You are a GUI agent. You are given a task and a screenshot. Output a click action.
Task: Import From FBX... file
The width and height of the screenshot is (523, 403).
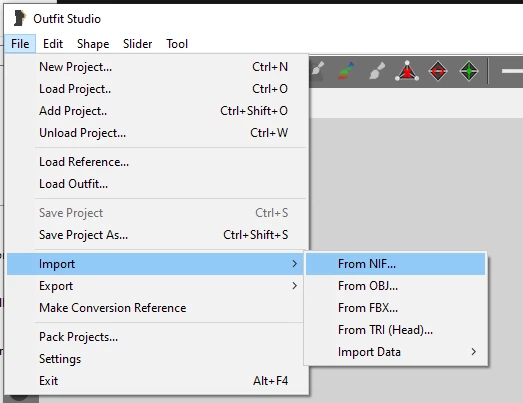(x=396, y=308)
